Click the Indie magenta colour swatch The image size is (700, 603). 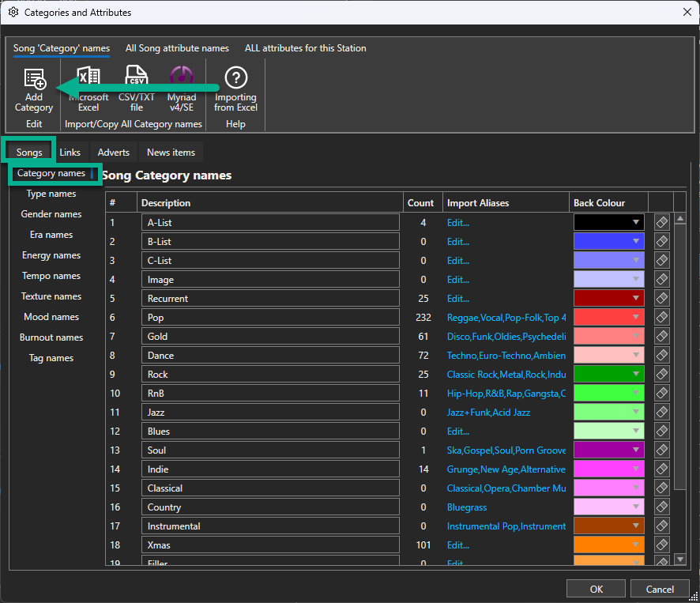[x=608, y=469]
